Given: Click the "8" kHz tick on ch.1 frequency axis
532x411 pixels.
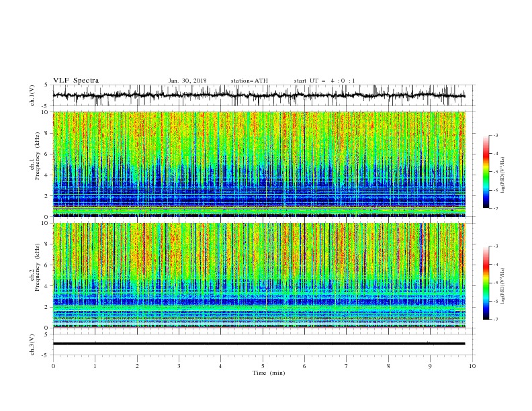Looking at the screenshot, I should tap(48, 133).
